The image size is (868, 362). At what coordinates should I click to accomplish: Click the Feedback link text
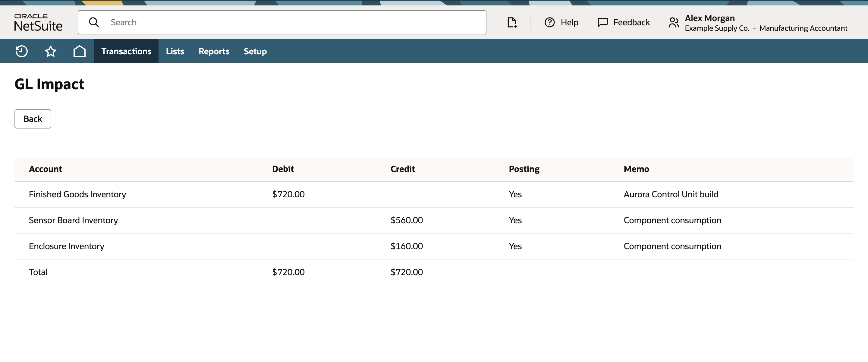(x=631, y=22)
